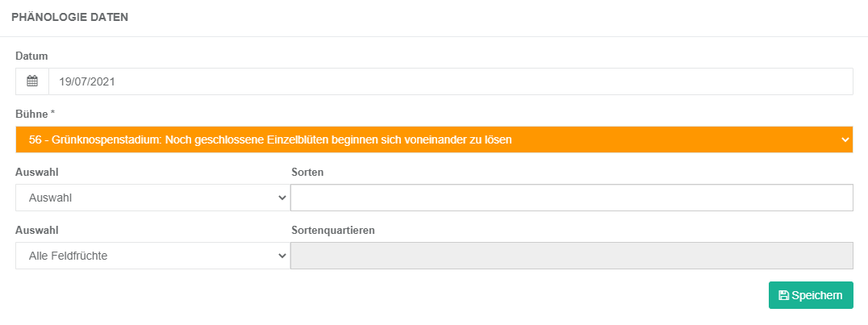Click the Datum field label
This screenshot has width=868, height=325.
click(x=31, y=56)
